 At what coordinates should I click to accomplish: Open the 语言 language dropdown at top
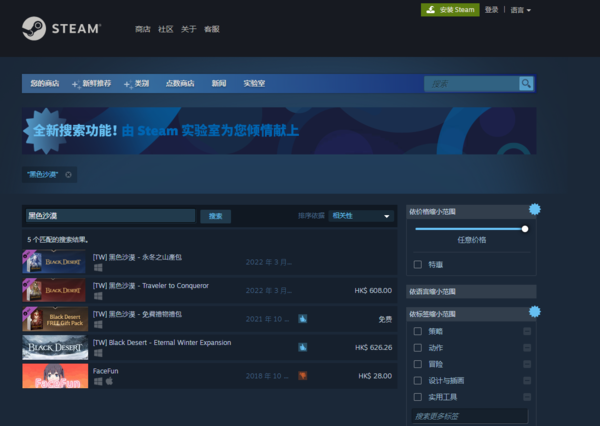[520, 10]
